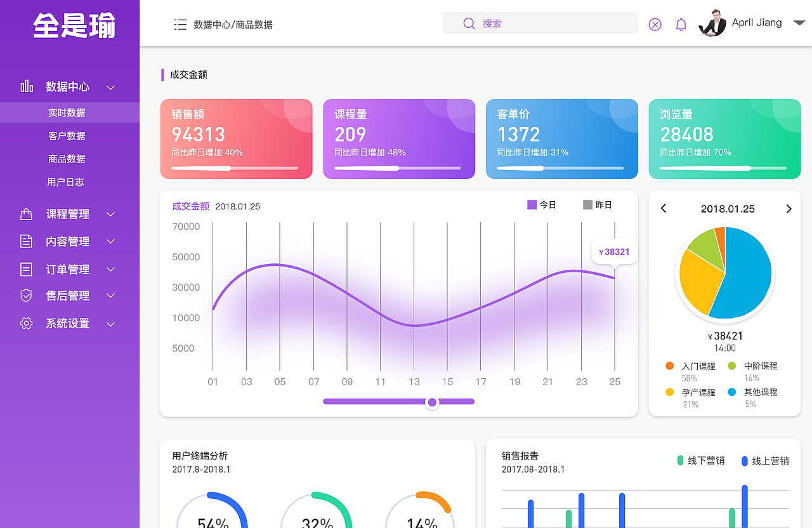812x528 pixels.
Task: Open the 系统设置 menu label
Action: coord(67,324)
